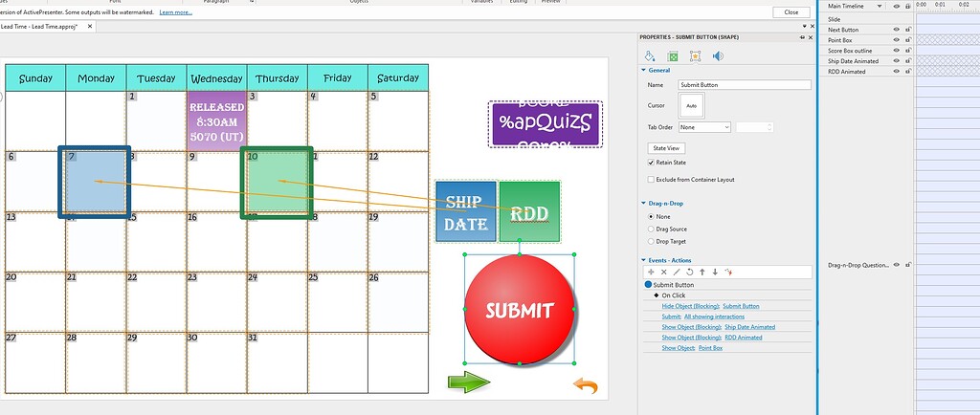Collapse the General section
This screenshot has height=415, width=980.
click(x=644, y=71)
